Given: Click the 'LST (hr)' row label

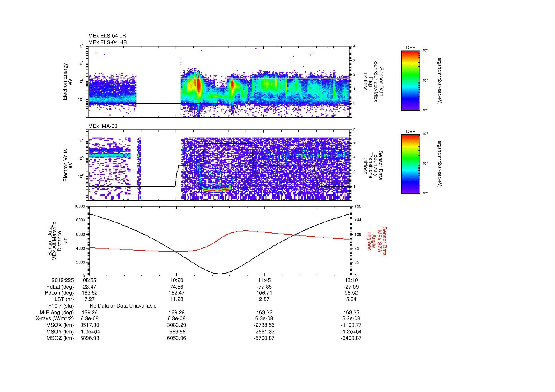Looking at the screenshot, I should coord(64,299).
